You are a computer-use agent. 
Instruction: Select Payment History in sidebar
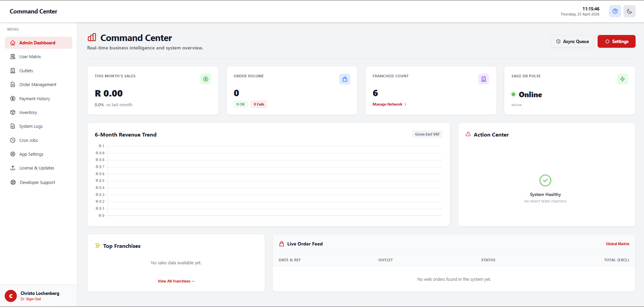tap(38, 99)
